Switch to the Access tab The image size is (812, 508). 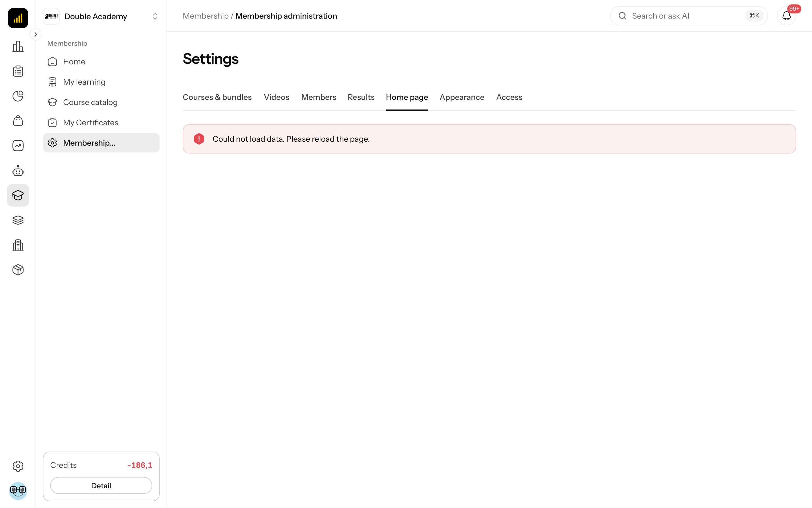509,97
